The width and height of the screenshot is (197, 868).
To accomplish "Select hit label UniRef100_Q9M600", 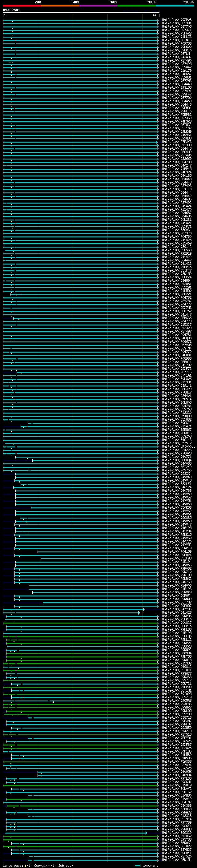I will click(x=177, y=47).
